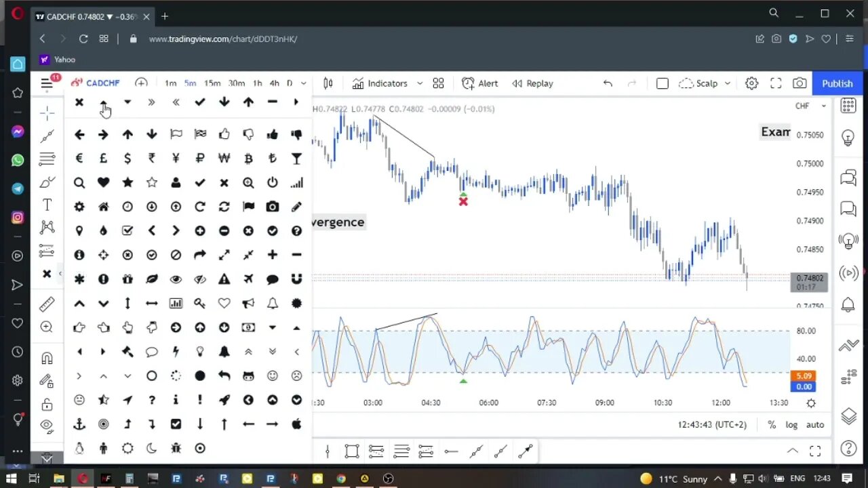Choose the gift box icon
868x488 pixels.
pos(127,279)
